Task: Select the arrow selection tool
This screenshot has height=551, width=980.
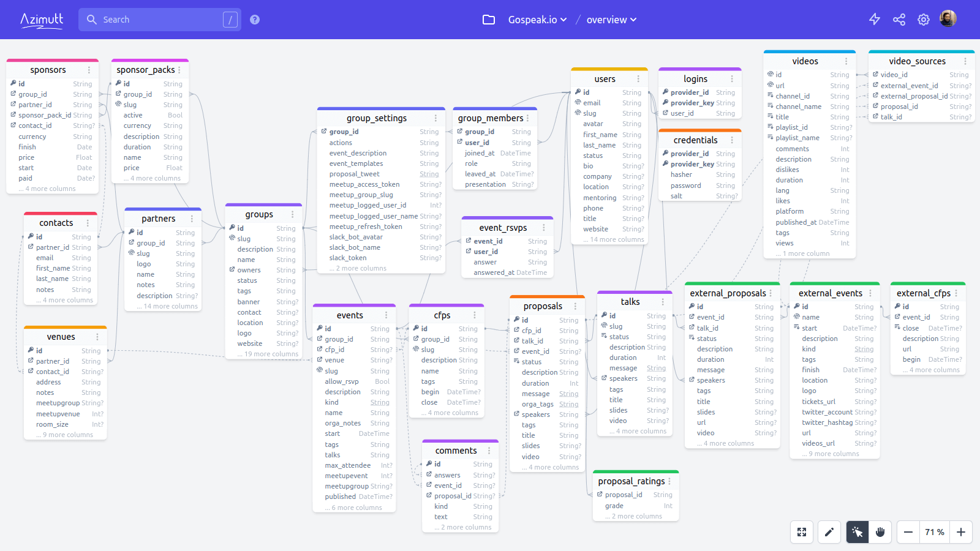Action: pos(857,532)
